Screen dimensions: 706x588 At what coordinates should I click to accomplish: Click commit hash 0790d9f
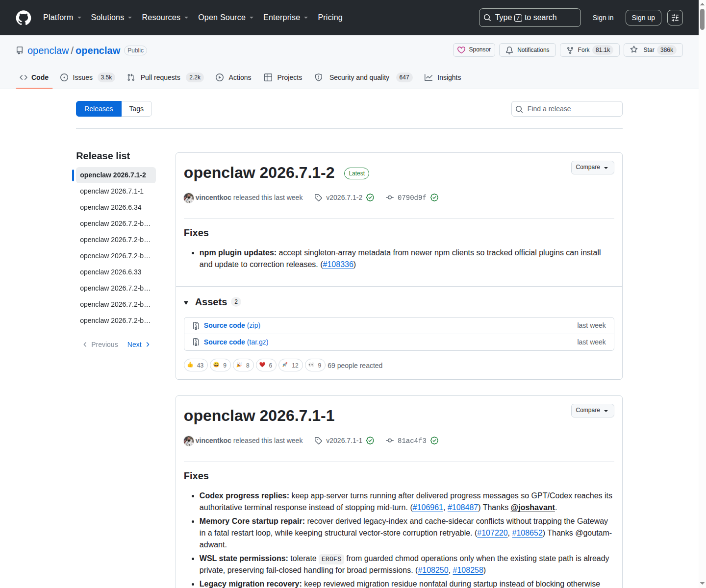[412, 197]
